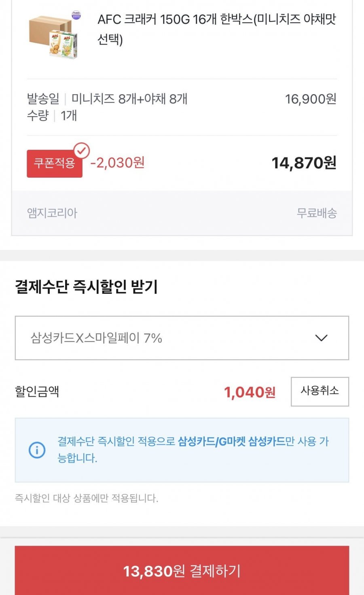Tap the 미니치즈 8개+야채 8개 option text
The image size is (364, 595).
point(129,99)
